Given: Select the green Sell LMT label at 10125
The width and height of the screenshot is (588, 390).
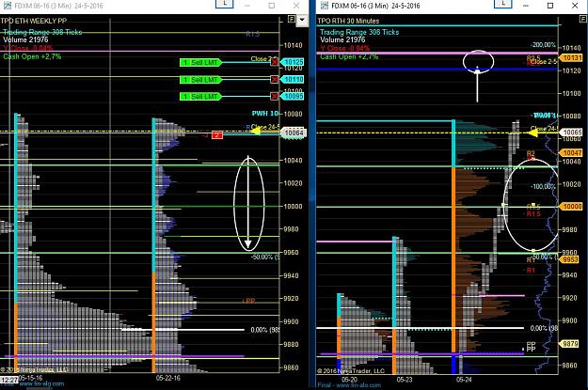Looking at the screenshot, I should (201, 63).
